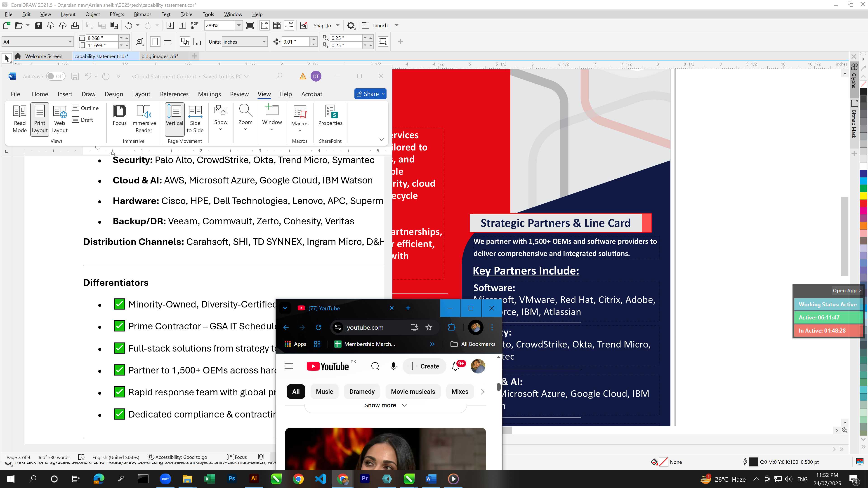Bookmark the page with Chrome star icon
868x488 pixels.
[x=429, y=327]
